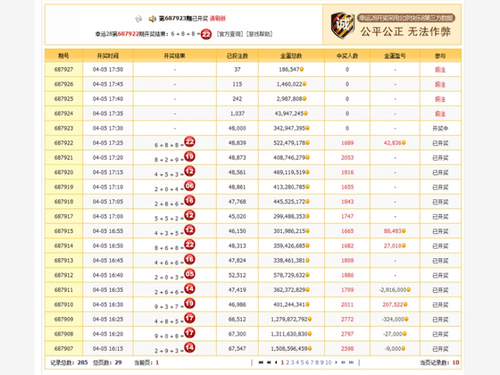
Task: Click the single next page arrow after 10
Action: tap(336, 362)
